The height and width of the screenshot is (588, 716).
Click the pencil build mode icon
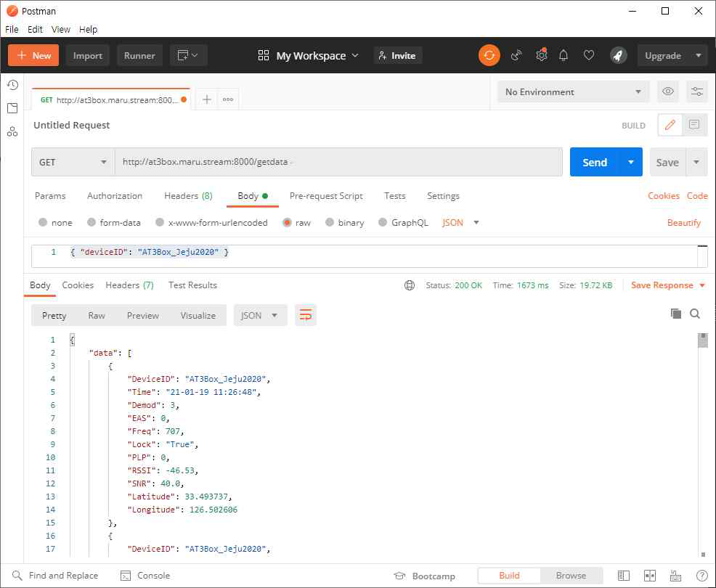coord(670,125)
